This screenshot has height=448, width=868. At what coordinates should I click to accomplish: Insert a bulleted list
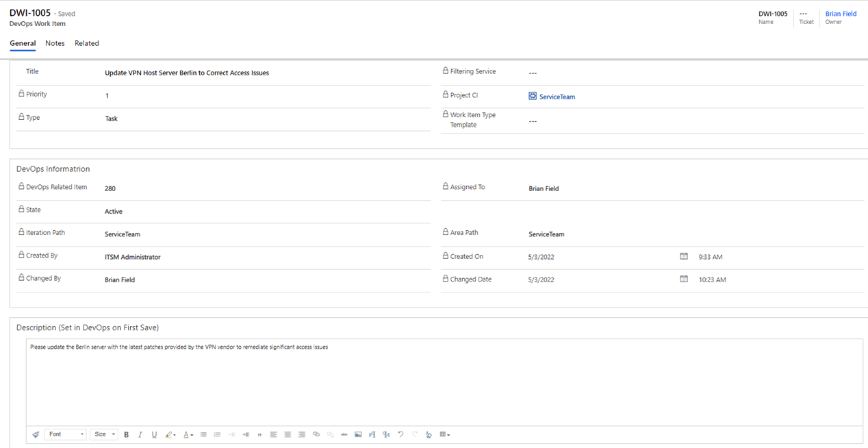click(203, 434)
